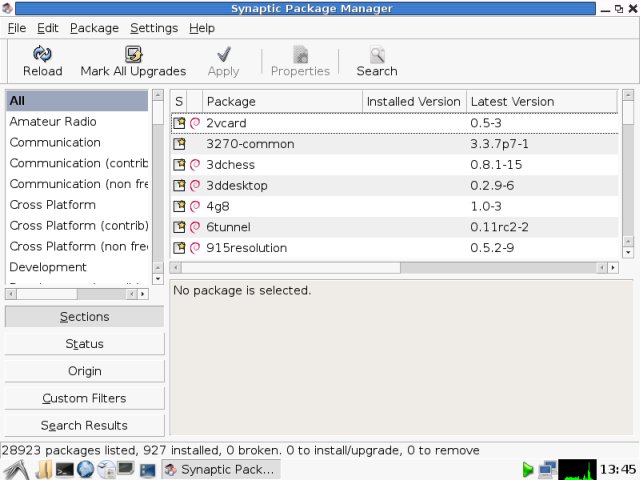
Task: Click sections list horizontal scroll right arrow
Action: (x=143, y=294)
